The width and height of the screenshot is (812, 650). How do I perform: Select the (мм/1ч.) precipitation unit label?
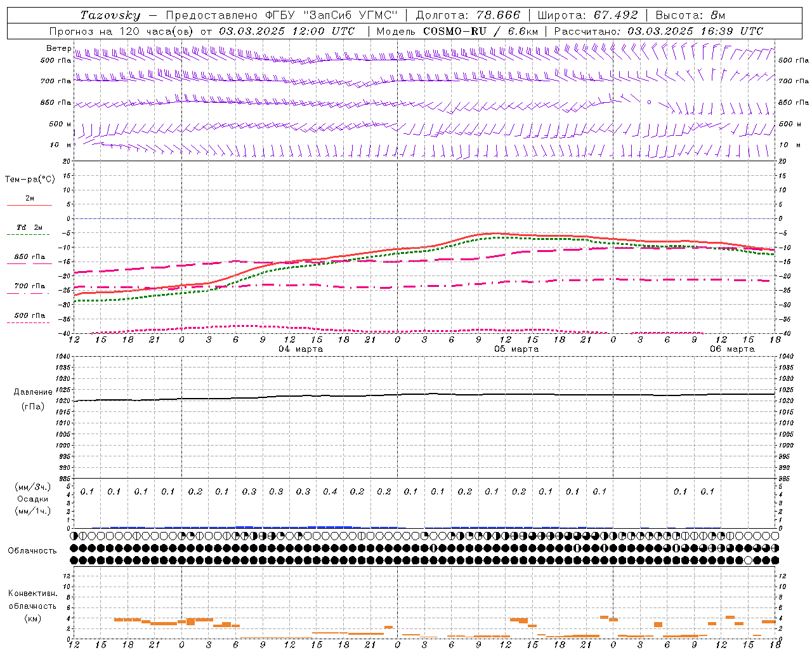coord(33,510)
